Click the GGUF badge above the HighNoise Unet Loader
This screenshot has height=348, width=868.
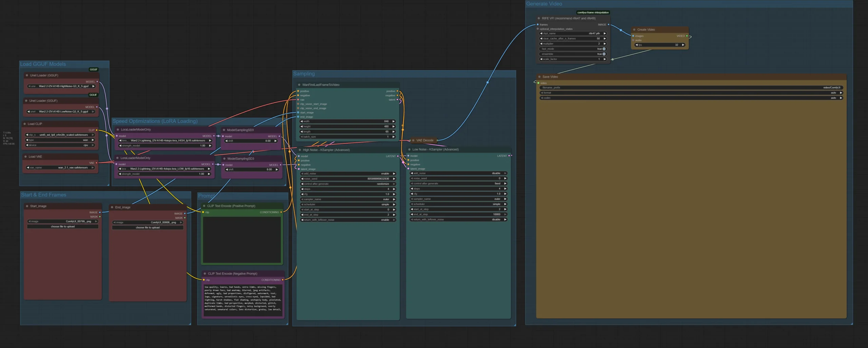(x=93, y=69)
